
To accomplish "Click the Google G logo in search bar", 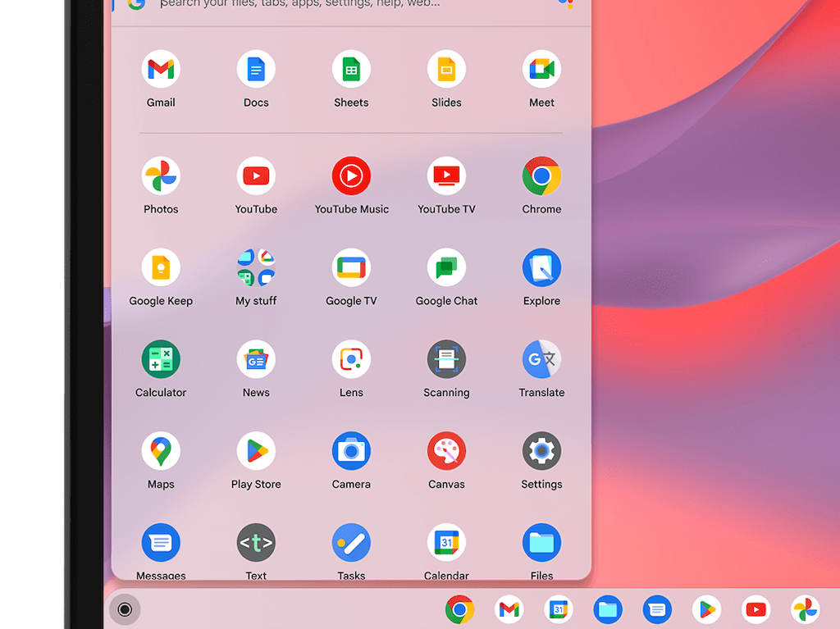I will pos(136,4).
